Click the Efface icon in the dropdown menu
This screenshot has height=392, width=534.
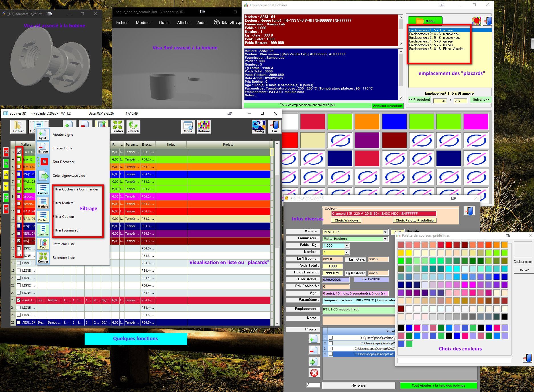click(x=43, y=148)
